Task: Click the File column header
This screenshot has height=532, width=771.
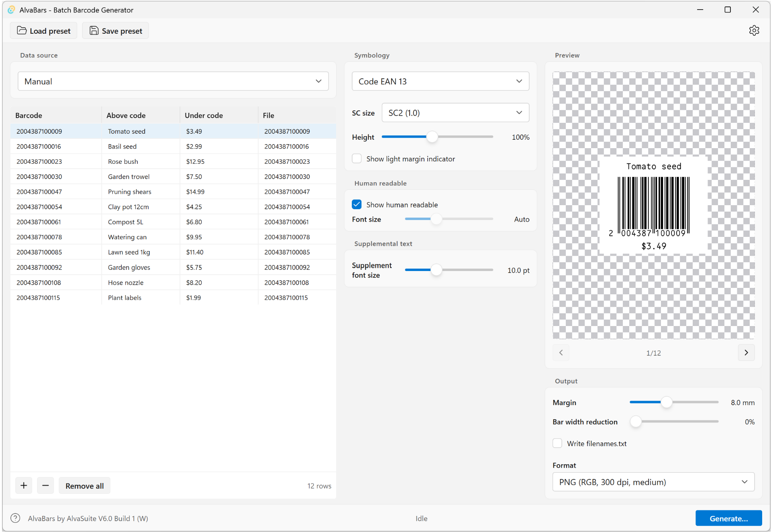Action: click(x=297, y=115)
